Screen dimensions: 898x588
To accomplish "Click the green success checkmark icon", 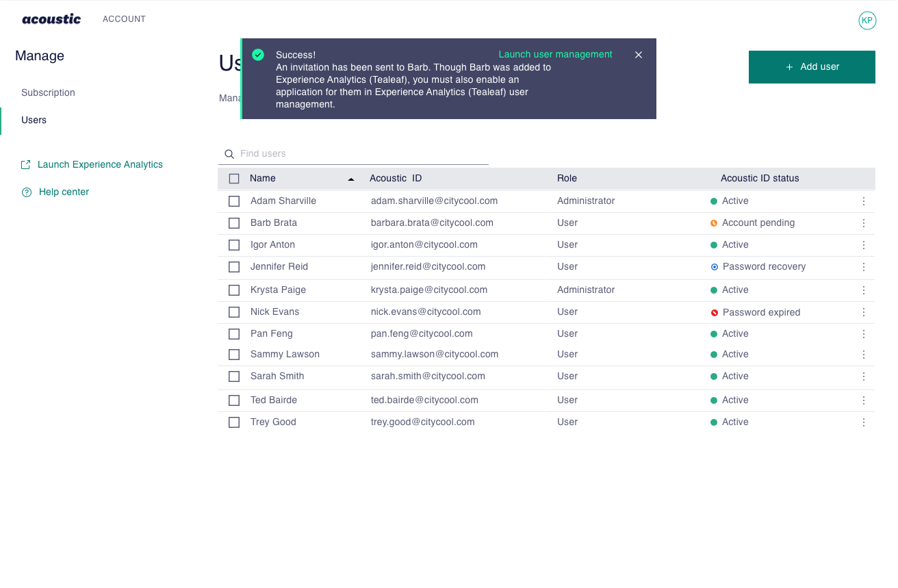I will (x=258, y=55).
